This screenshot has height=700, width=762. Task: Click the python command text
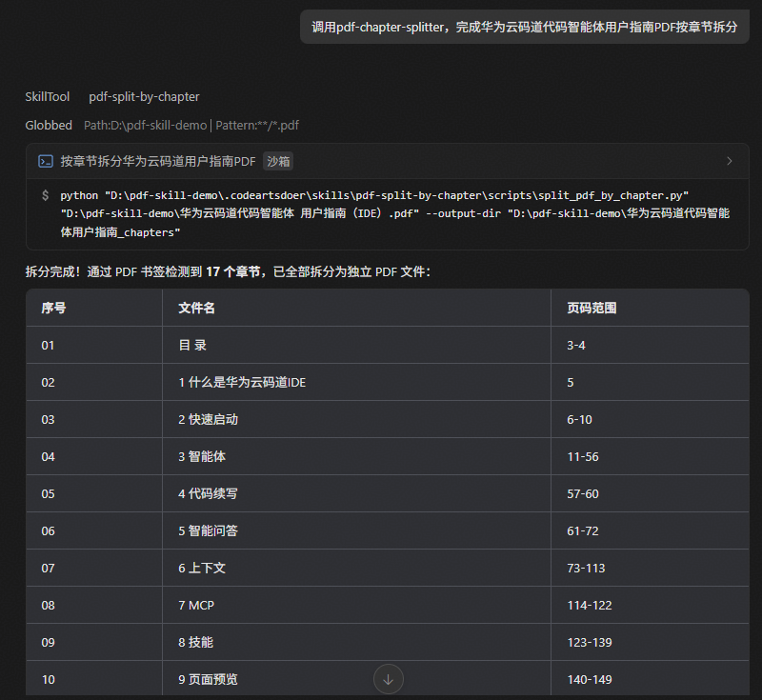[x=394, y=213]
